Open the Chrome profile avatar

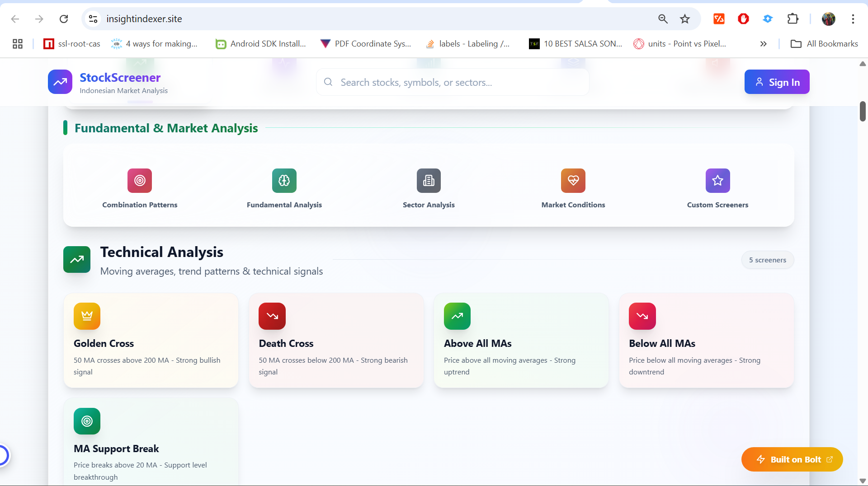(x=829, y=19)
